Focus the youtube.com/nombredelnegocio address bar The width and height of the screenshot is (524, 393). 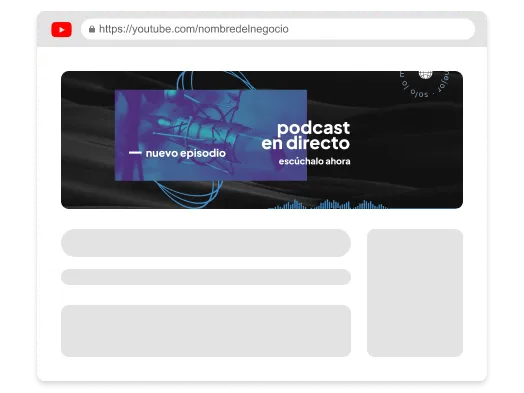coord(278,29)
